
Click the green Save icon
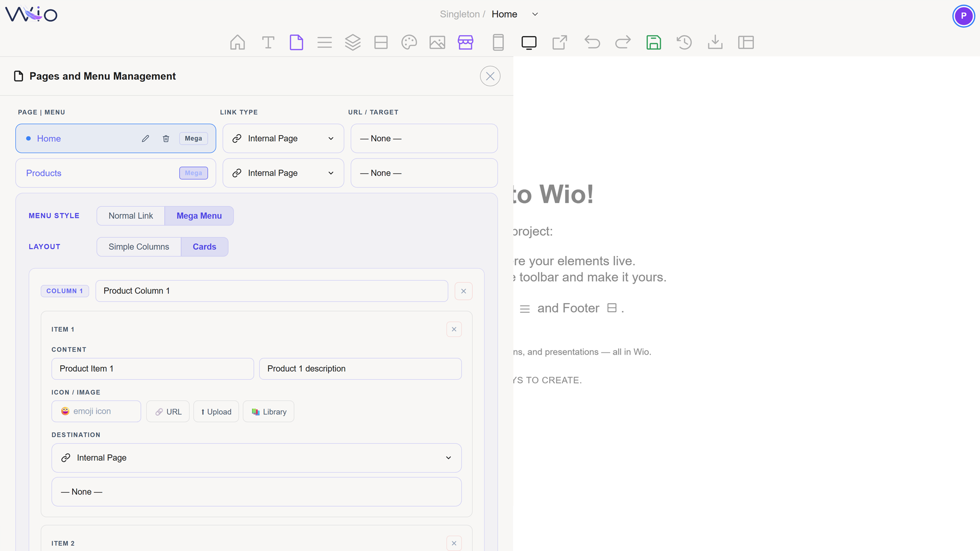(654, 42)
